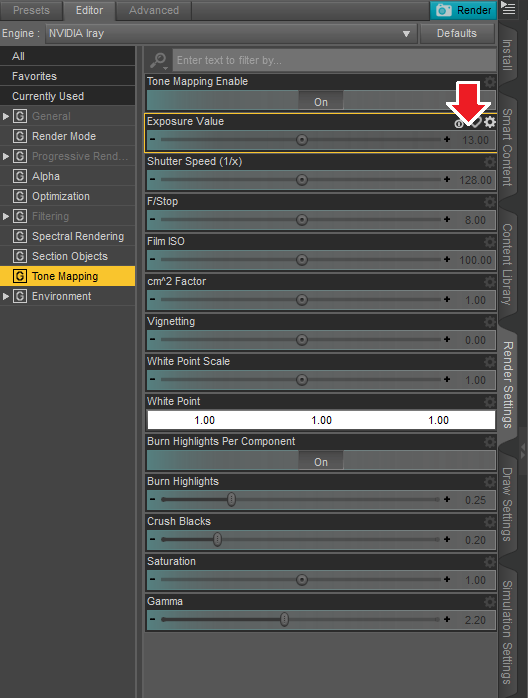This screenshot has height=698, width=528.
Task: Switch to the Advanced tab
Action: click(154, 10)
